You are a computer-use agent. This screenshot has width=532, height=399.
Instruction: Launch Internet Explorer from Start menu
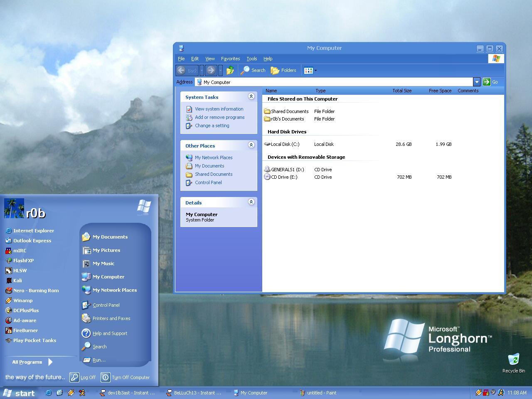click(30, 231)
